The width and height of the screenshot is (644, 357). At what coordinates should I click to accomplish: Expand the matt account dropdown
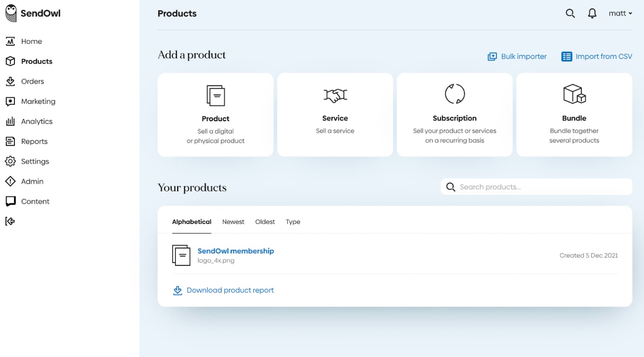click(x=620, y=14)
